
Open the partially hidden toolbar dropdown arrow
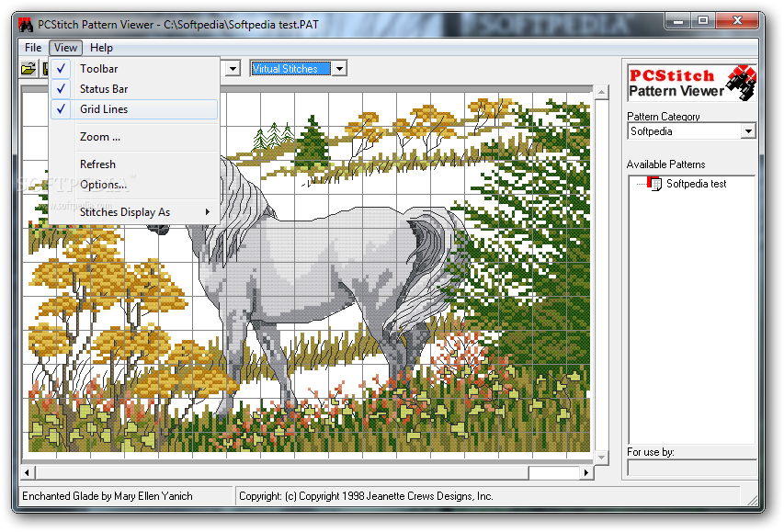[x=233, y=69]
